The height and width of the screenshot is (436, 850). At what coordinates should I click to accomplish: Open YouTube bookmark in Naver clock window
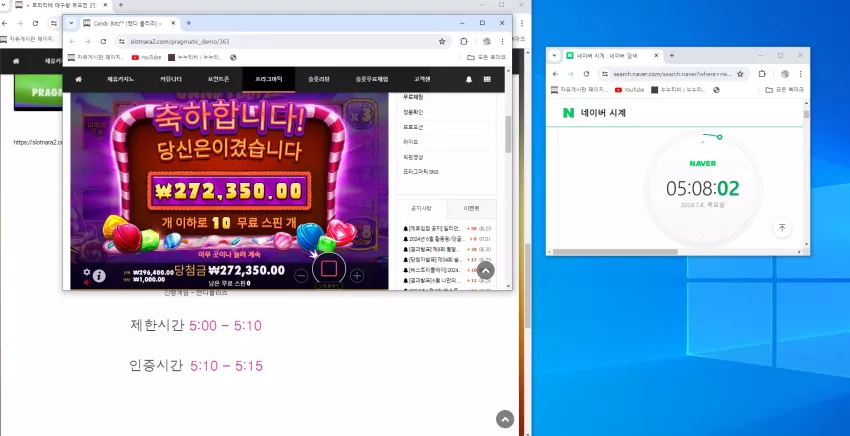pyautogui.click(x=629, y=89)
